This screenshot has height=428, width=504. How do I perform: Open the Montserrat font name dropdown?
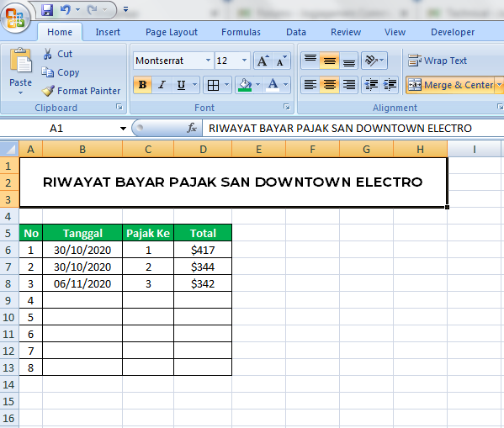pos(209,61)
